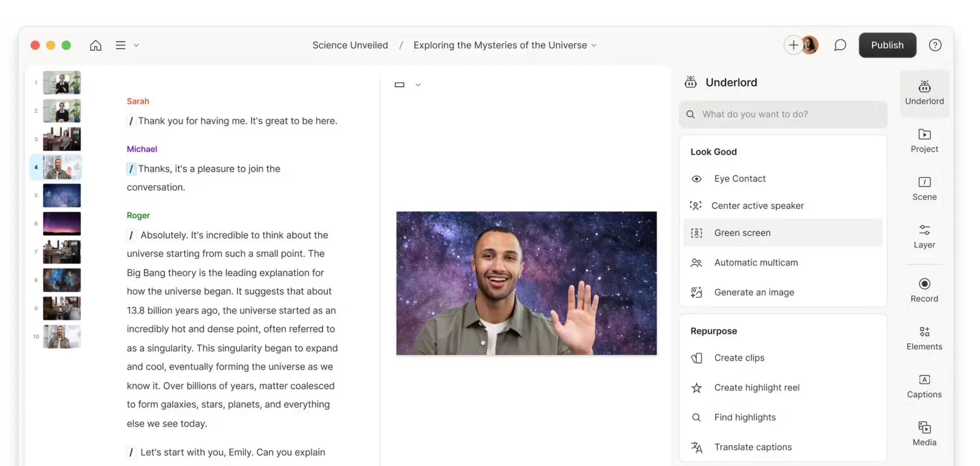Click the video preview canvas
Viewport: 980px width, 466px height.
[526, 283]
